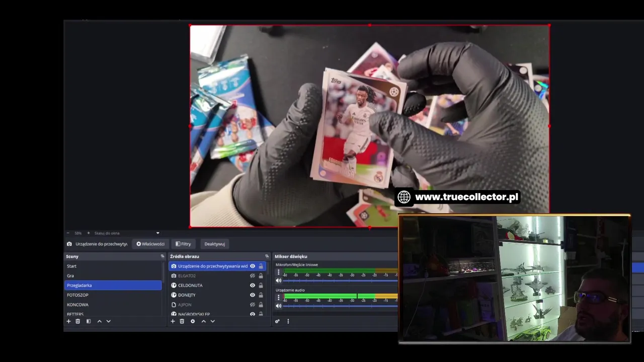Open Właściwości for the capture device
The image size is (644, 362).
[150, 244]
